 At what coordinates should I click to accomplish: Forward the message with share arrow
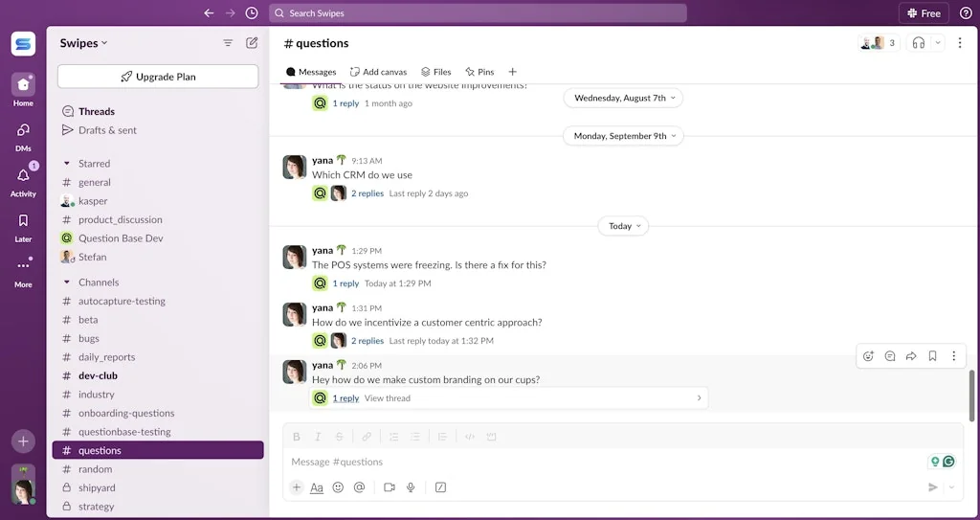[x=911, y=356]
